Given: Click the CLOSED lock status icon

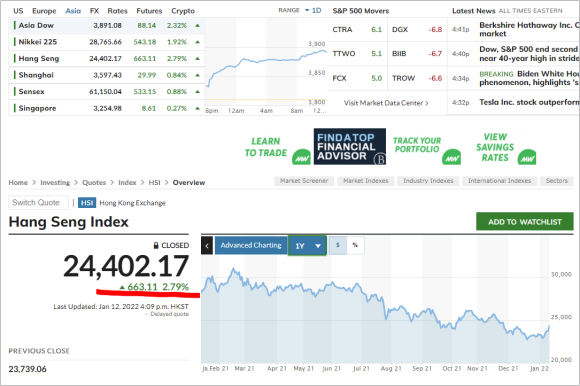Looking at the screenshot, I should (x=156, y=245).
